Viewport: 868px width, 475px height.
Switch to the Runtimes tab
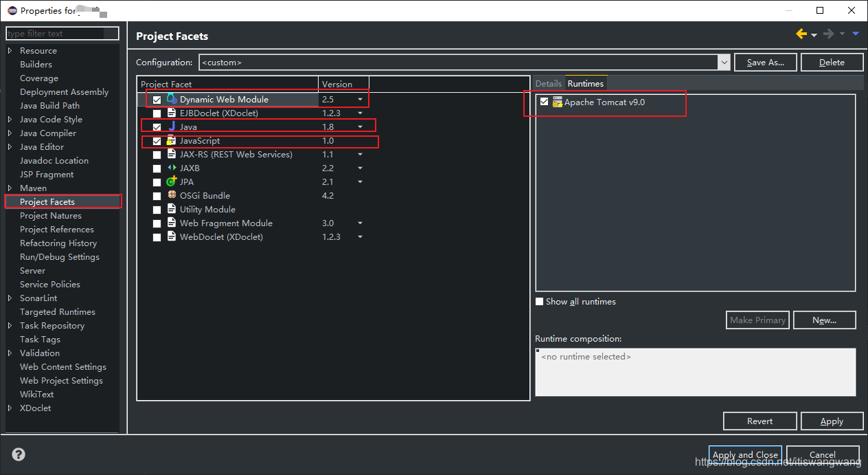pyautogui.click(x=586, y=83)
